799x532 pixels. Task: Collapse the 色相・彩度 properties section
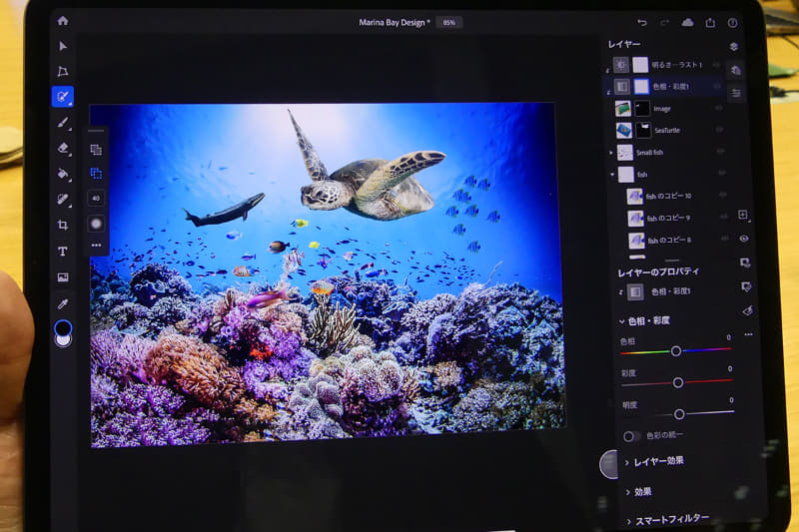click(x=624, y=320)
